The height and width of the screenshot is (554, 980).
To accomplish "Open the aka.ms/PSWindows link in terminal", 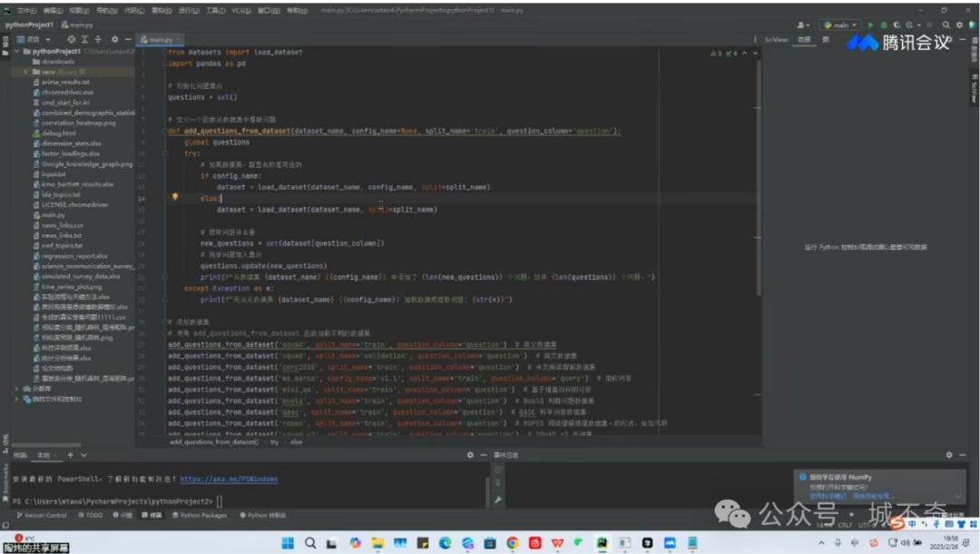I will [x=229, y=479].
